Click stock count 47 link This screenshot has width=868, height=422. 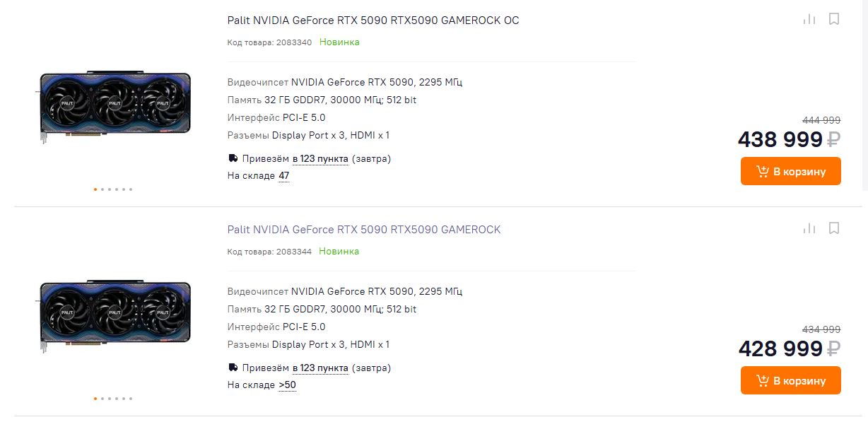coord(283,176)
